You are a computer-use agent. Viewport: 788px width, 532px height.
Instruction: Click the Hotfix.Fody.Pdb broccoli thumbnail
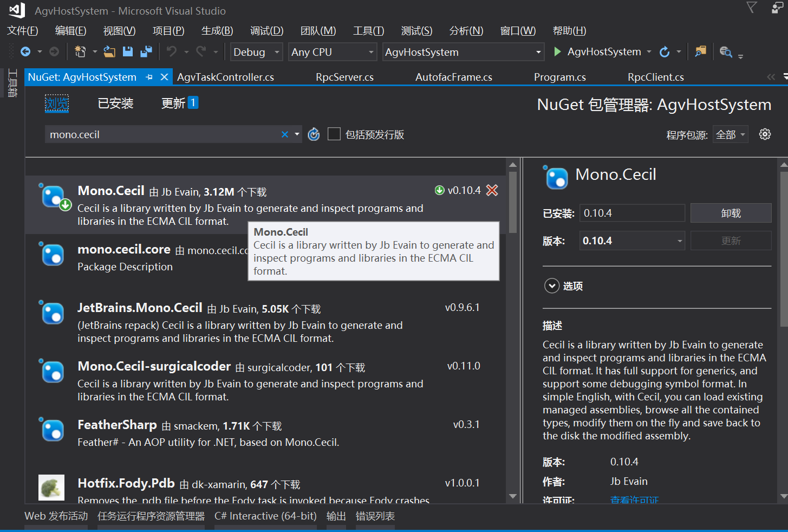[x=51, y=488]
